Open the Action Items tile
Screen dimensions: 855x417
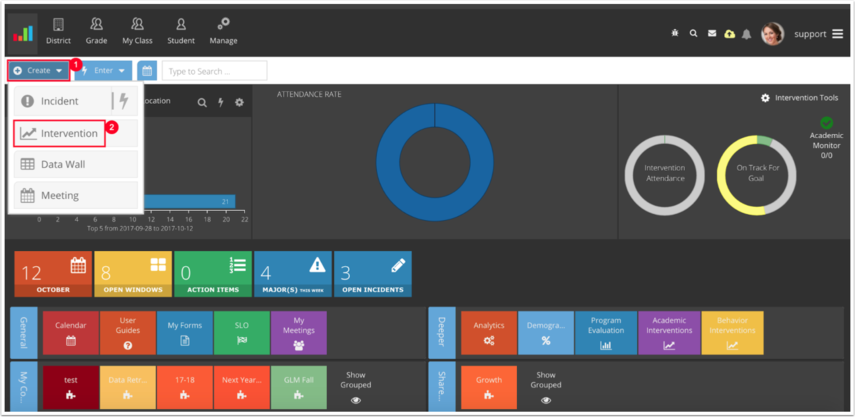click(x=213, y=274)
